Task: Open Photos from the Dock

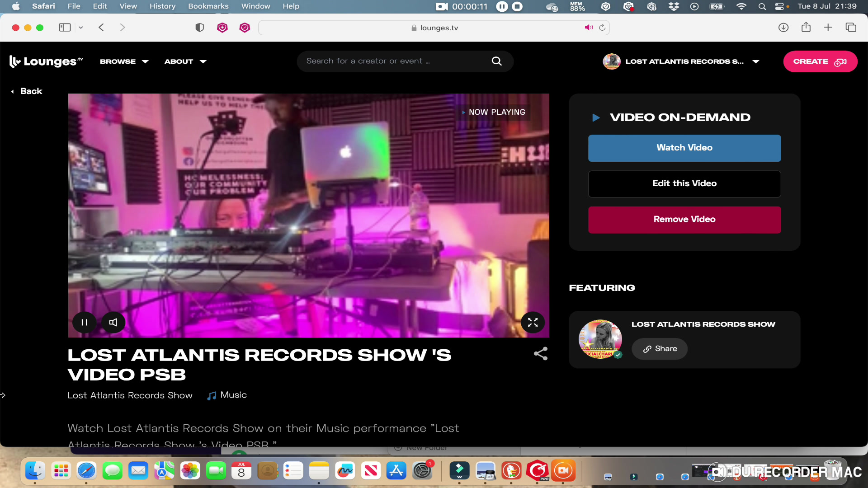Action: click(190, 471)
